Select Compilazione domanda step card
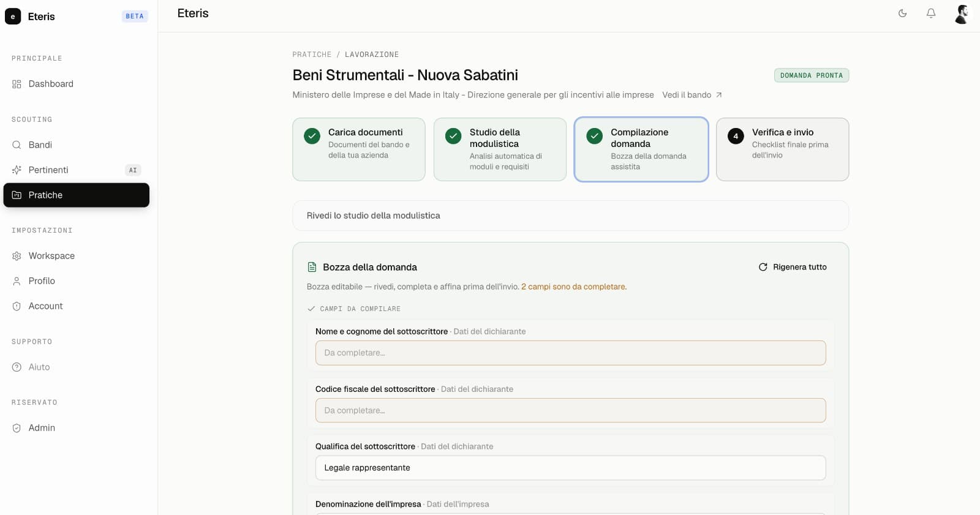The height and width of the screenshot is (515, 980). click(641, 149)
